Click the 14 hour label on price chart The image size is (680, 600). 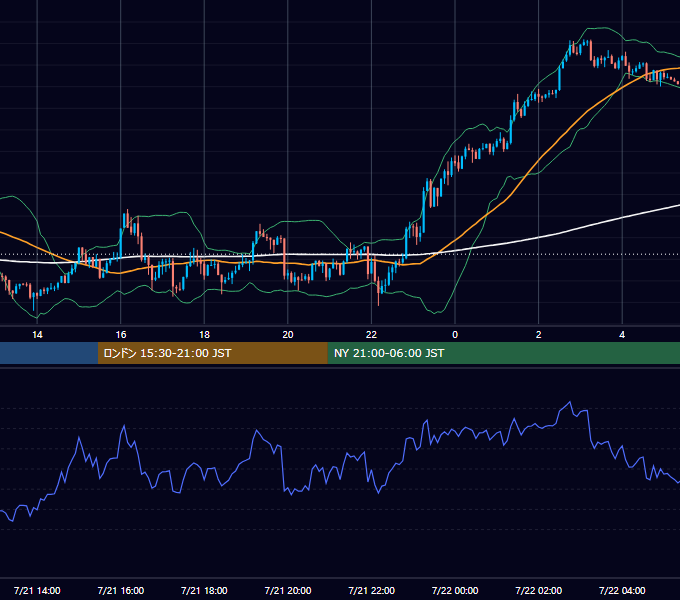[37, 335]
